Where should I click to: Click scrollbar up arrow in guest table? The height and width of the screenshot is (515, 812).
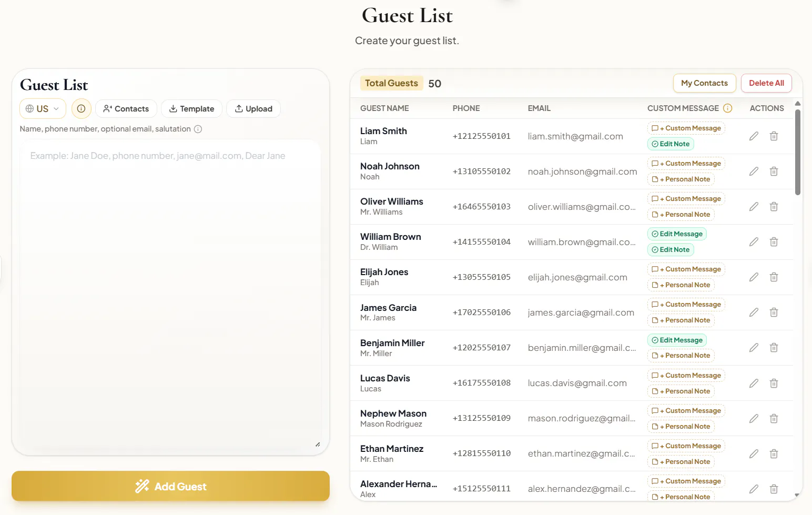797,104
